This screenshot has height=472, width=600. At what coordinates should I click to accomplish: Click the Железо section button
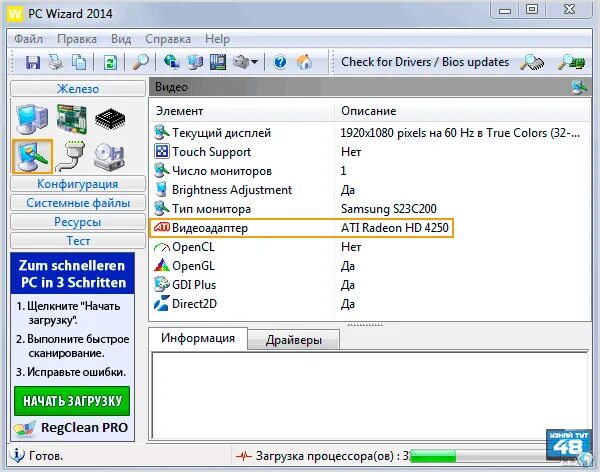pos(78,89)
